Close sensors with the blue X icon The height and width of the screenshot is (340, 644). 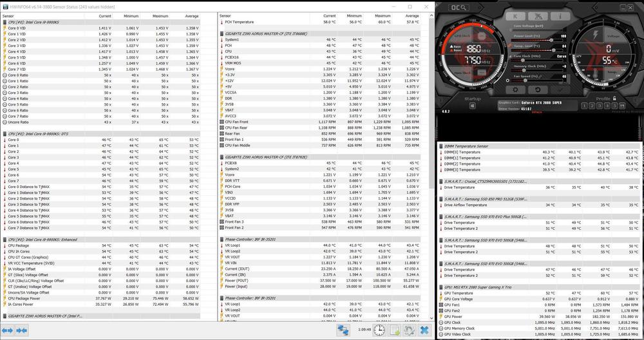pos(424,330)
